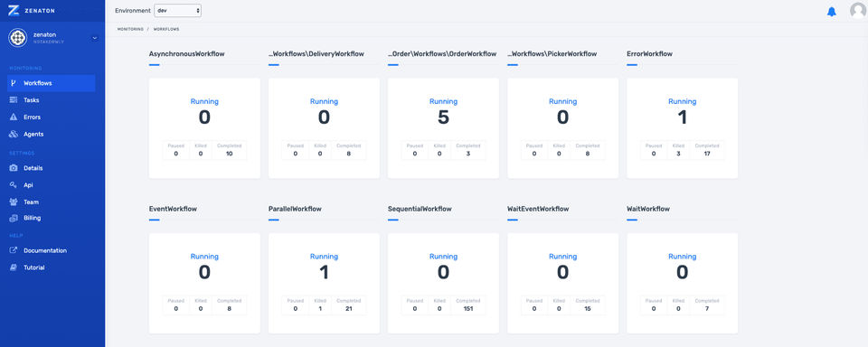The height and width of the screenshot is (347, 868).
Task: Open the notifications bell
Action: pyautogui.click(x=832, y=11)
